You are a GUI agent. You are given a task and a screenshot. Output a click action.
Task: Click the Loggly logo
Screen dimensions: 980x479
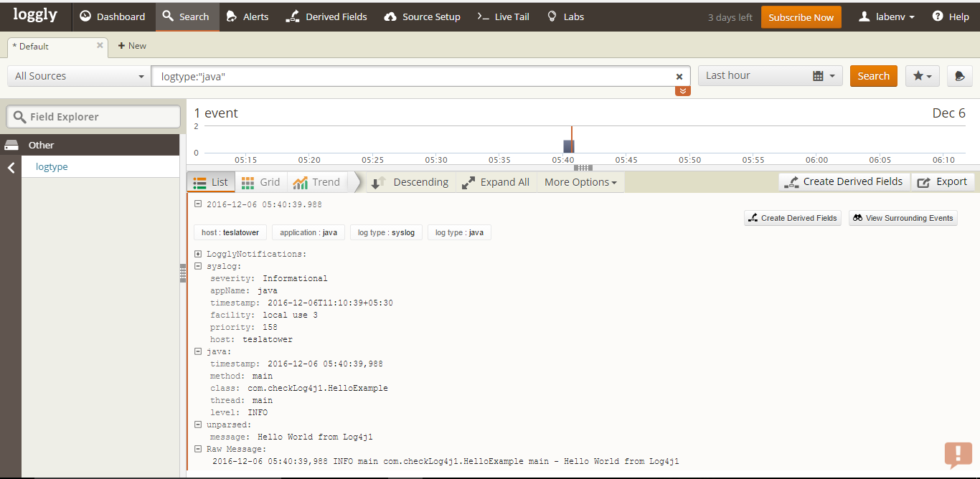click(35, 16)
